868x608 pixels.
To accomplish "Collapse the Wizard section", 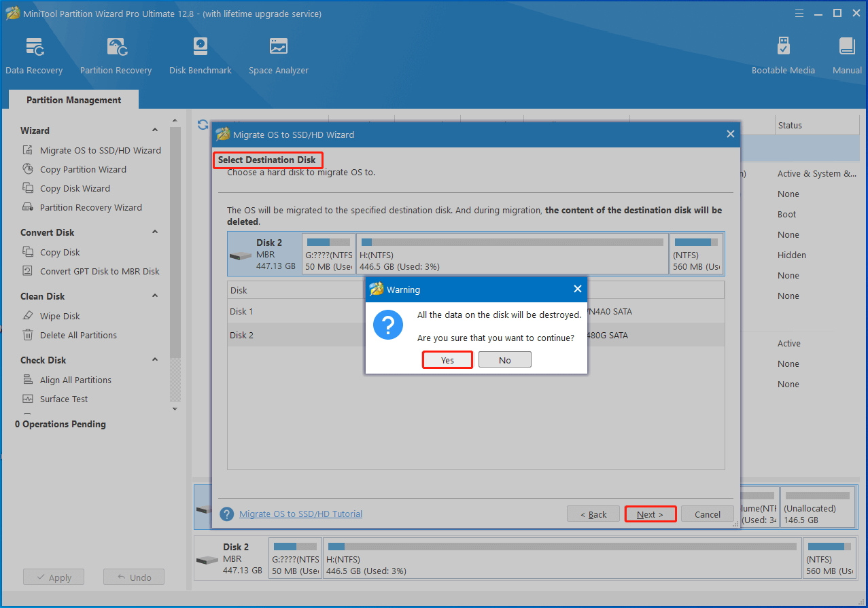I will [x=155, y=130].
